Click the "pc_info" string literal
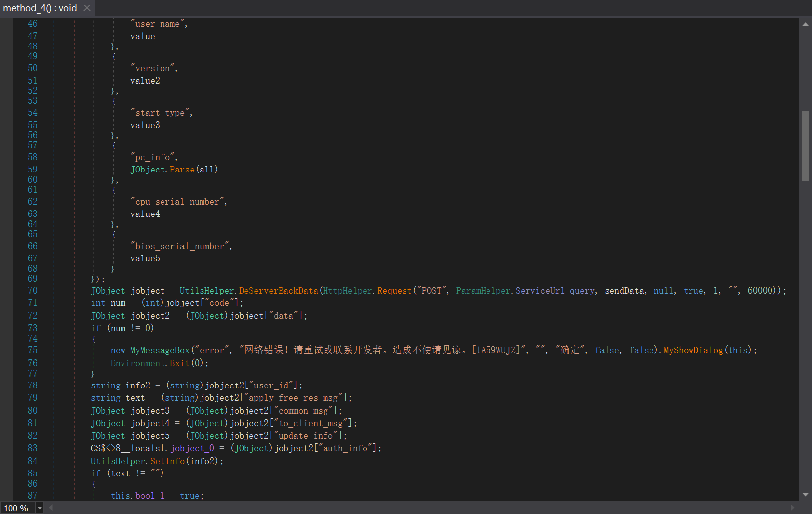Screen dimensions: 812x514 point(153,157)
